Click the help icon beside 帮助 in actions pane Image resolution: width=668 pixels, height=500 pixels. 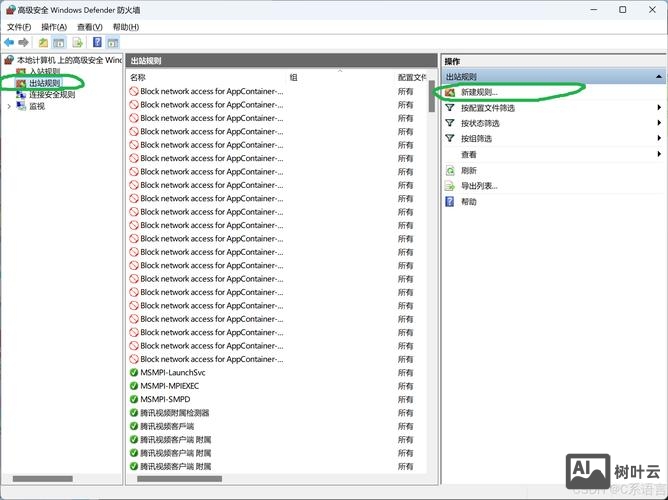click(450, 201)
